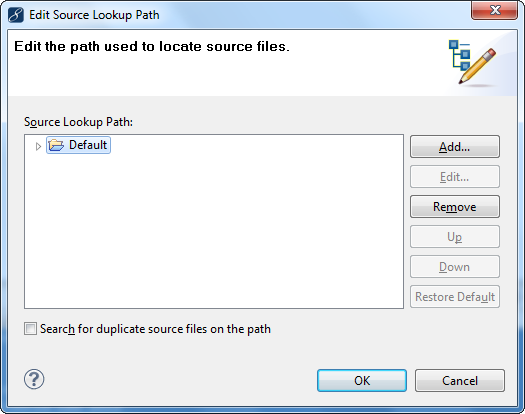Viewport: 525px width, 414px height.
Task: Click the 'Search for duplicate source files' label
Action: click(x=155, y=329)
